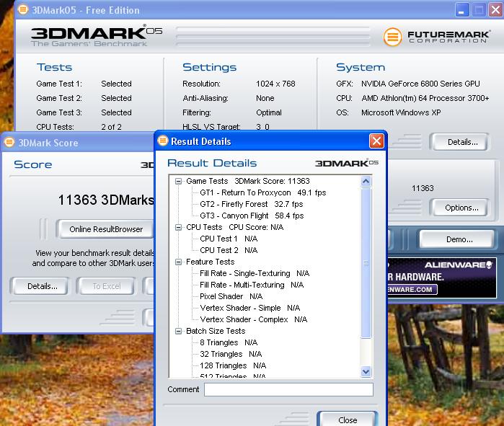
Task: Close the Result Details dialog with Close button
Action: coord(347,420)
